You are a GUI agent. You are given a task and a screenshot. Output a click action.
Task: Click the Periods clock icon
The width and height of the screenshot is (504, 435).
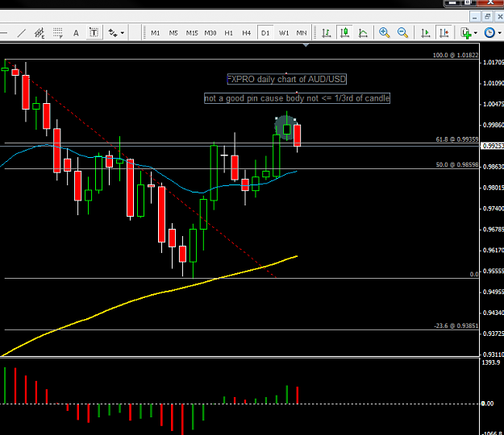tap(489, 33)
